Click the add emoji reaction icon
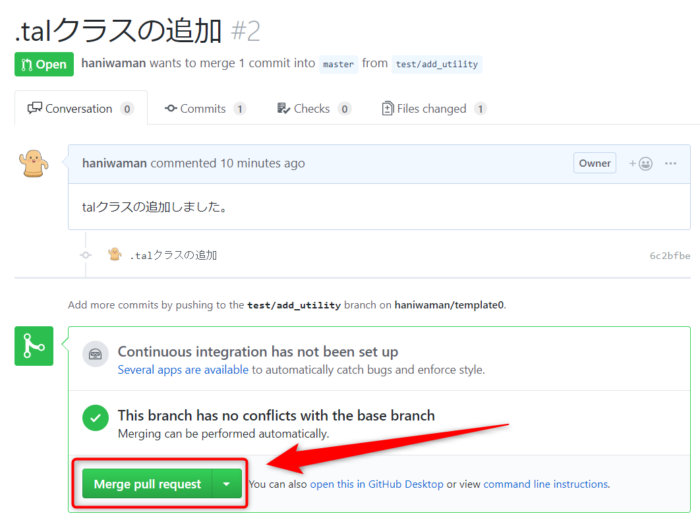The height and width of the screenshot is (522, 700). pos(640,163)
